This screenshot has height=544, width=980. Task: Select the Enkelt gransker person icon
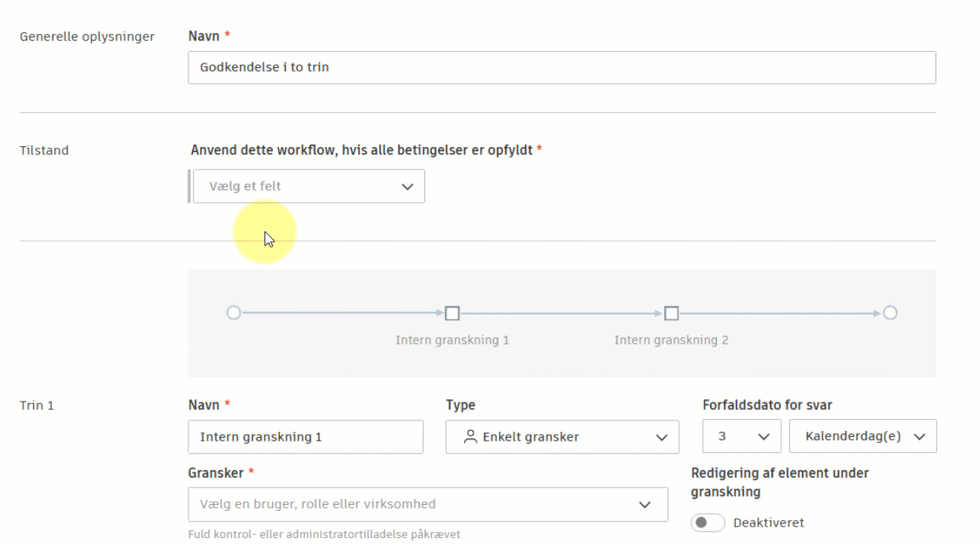(470, 436)
